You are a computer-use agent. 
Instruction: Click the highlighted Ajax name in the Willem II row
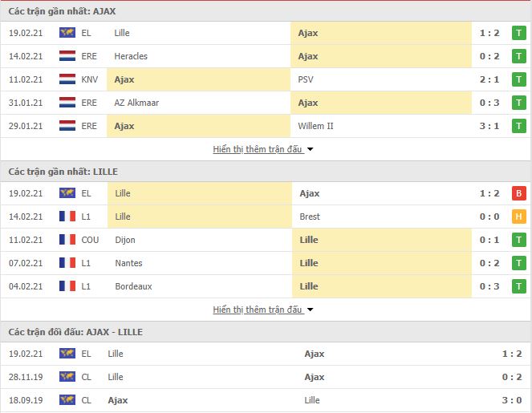[124, 126]
